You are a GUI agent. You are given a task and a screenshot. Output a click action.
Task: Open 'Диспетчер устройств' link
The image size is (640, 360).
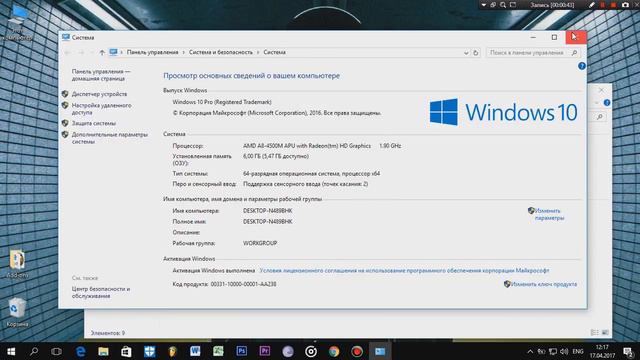(x=99, y=94)
